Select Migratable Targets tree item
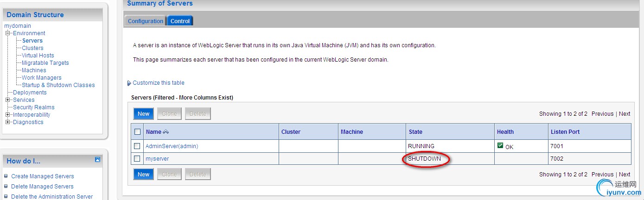 (45, 63)
